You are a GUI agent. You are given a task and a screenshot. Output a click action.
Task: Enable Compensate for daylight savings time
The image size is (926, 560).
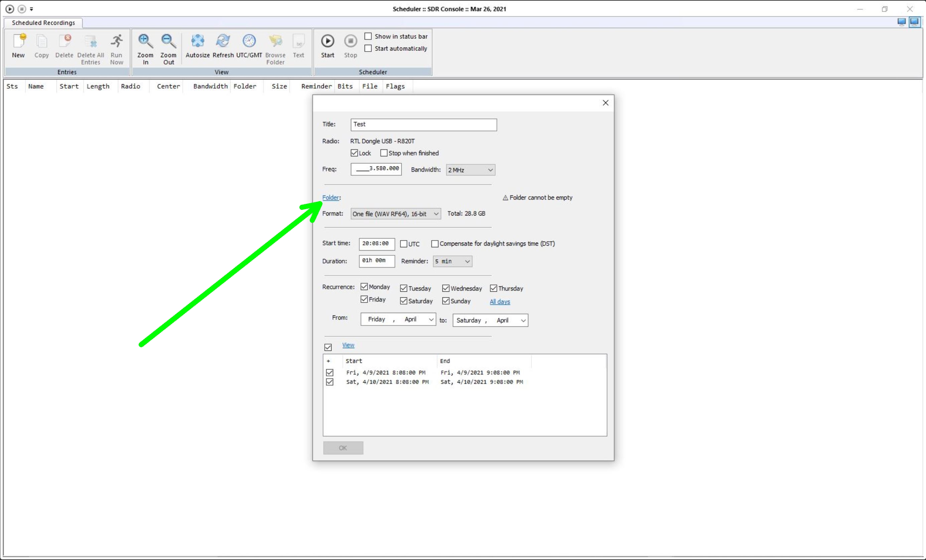(435, 244)
